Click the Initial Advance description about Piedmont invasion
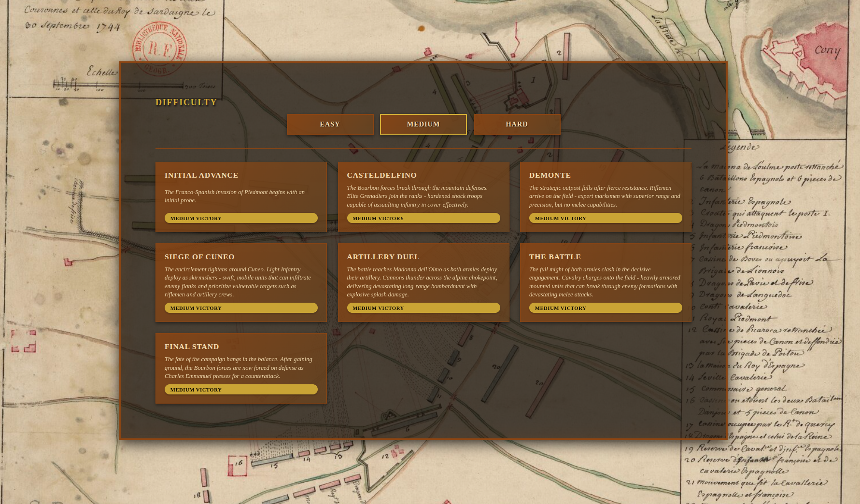 click(x=235, y=196)
